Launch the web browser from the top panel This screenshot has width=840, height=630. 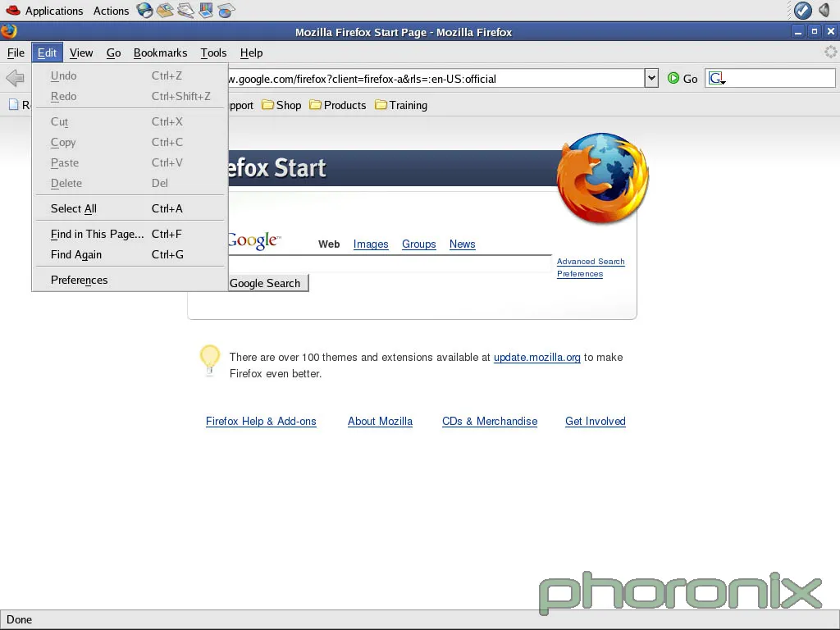pos(144,10)
